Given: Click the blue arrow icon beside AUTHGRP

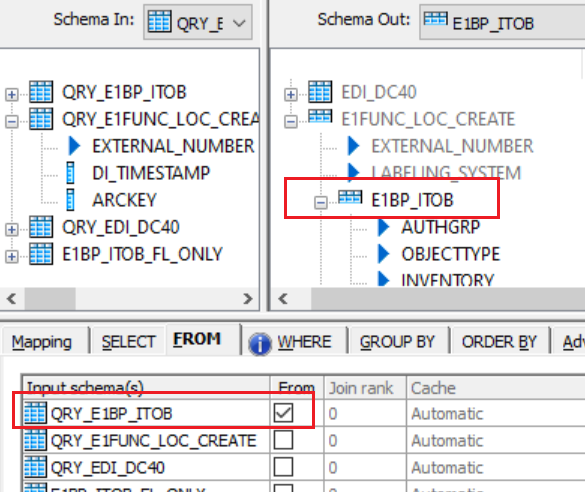Looking at the screenshot, I should click(383, 227).
